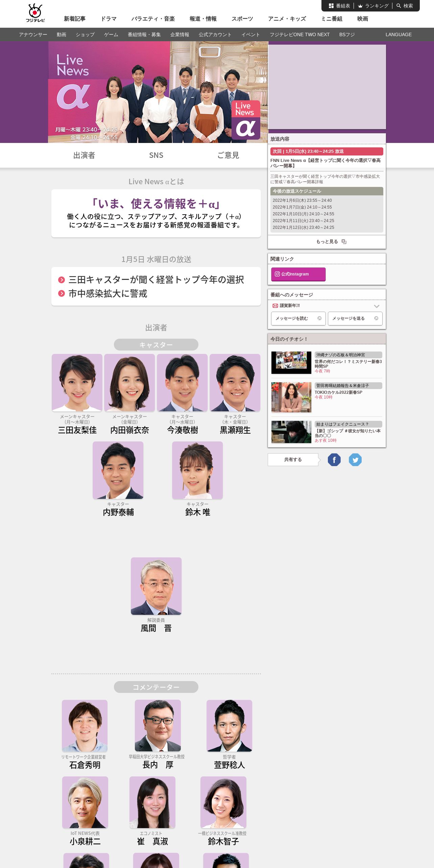
Task: Open the LANGUAGE selector
Action: [399, 34]
